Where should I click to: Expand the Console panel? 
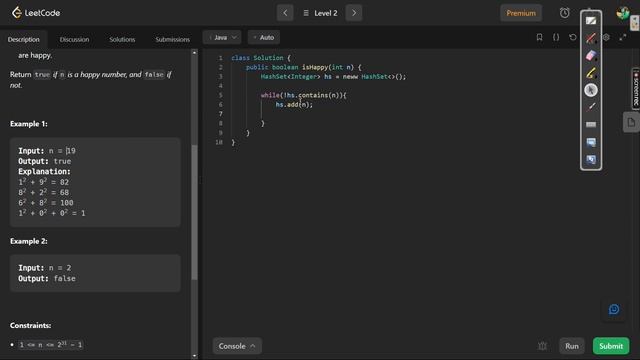(x=237, y=346)
